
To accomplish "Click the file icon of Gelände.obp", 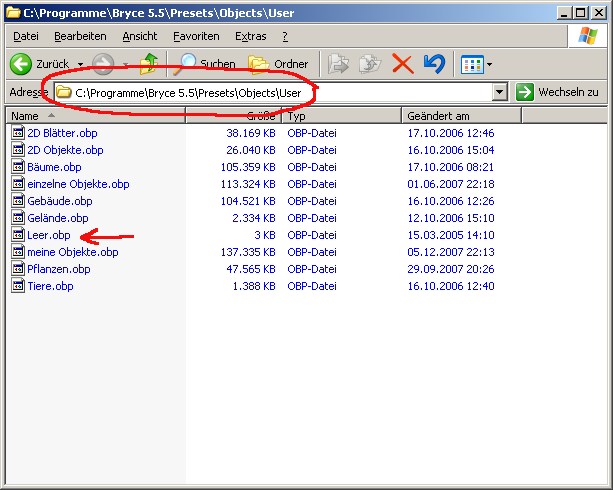I will [18, 218].
